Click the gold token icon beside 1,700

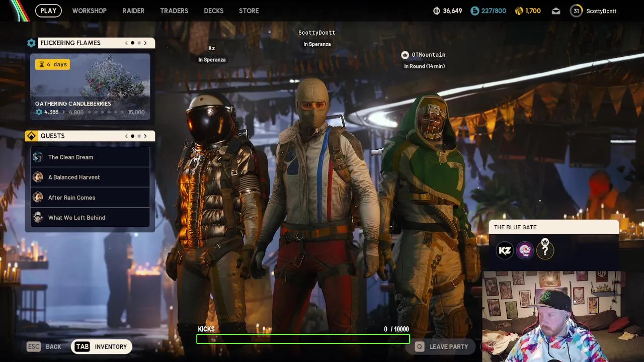[x=519, y=11]
